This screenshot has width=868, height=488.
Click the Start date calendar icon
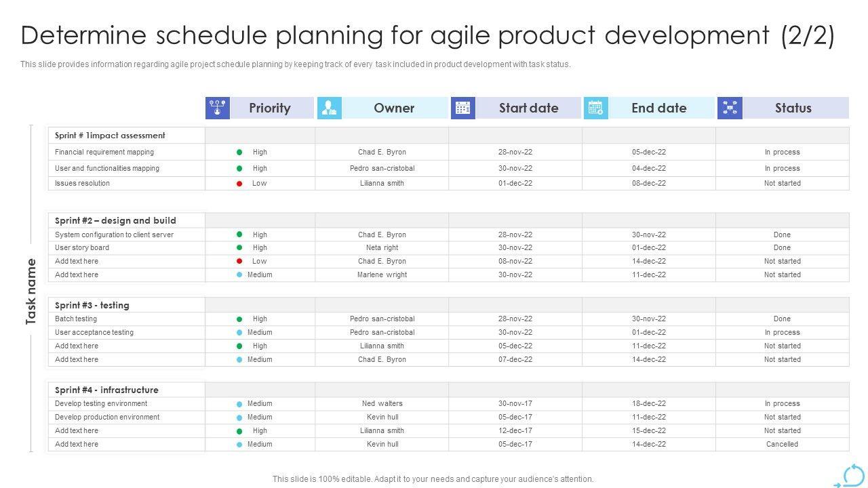click(x=463, y=108)
